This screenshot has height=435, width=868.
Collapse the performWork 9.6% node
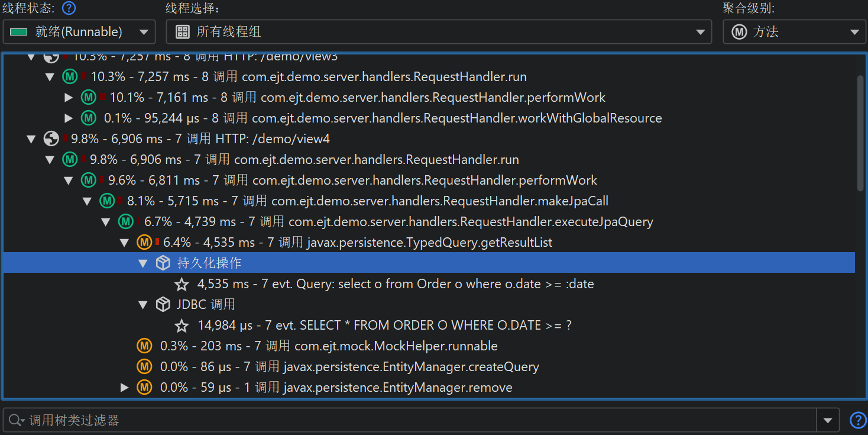point(69,181)
